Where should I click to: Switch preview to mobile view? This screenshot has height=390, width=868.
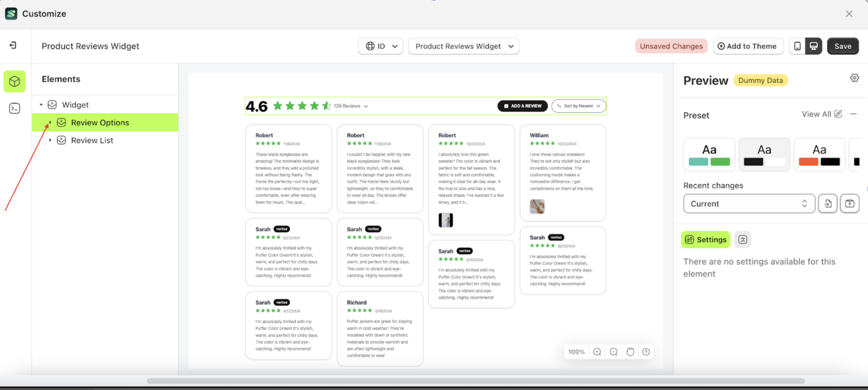797,46
